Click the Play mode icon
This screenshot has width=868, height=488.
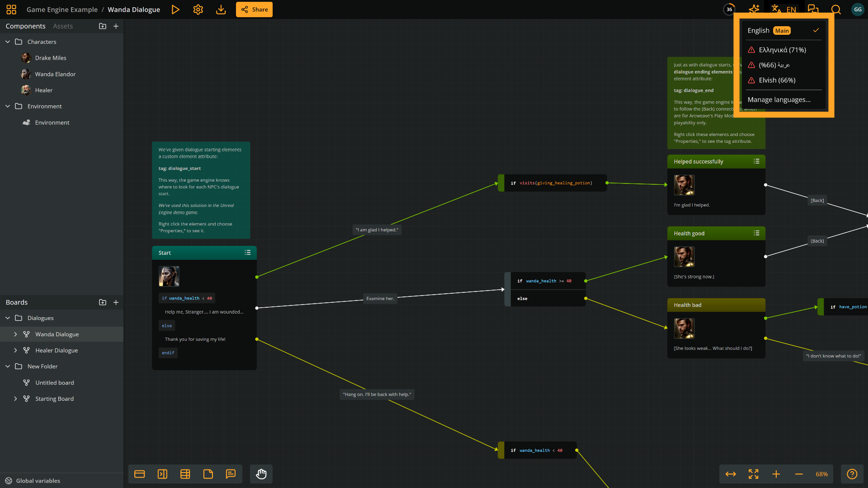(x=175, y=9)
